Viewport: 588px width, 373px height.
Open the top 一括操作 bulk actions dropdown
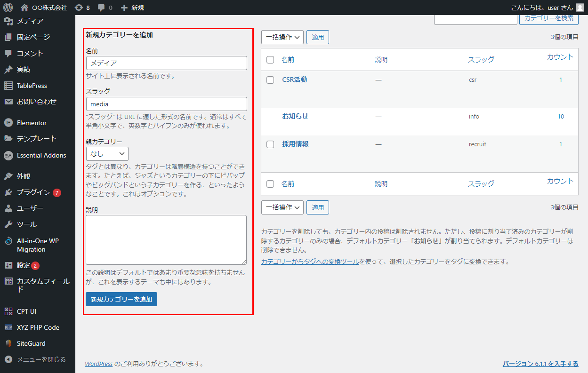pos(282,37)
